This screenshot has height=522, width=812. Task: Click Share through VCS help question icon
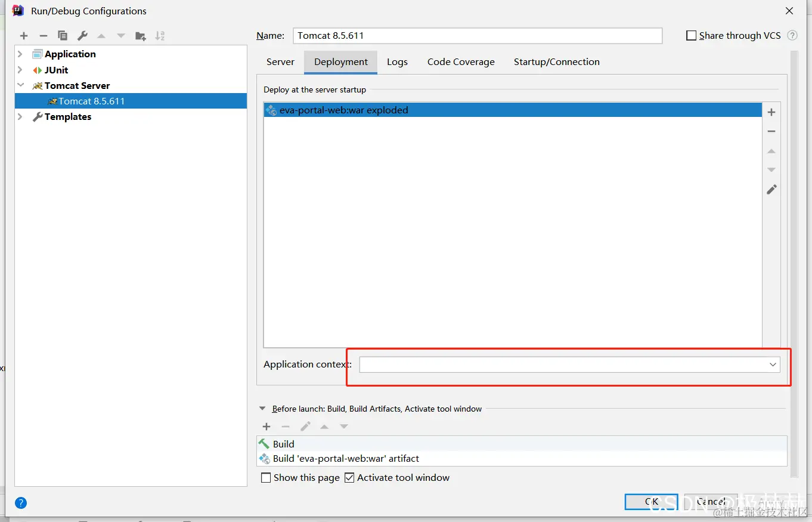tap(792, 35)
